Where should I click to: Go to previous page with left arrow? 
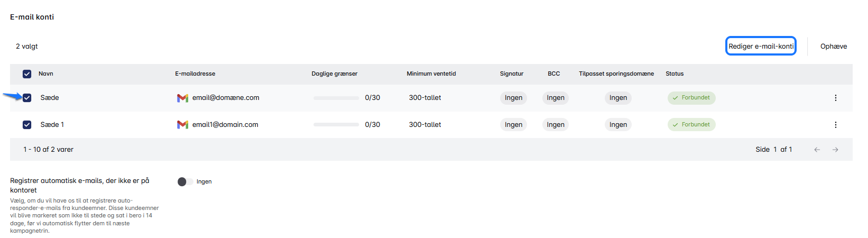coord(817,150)
